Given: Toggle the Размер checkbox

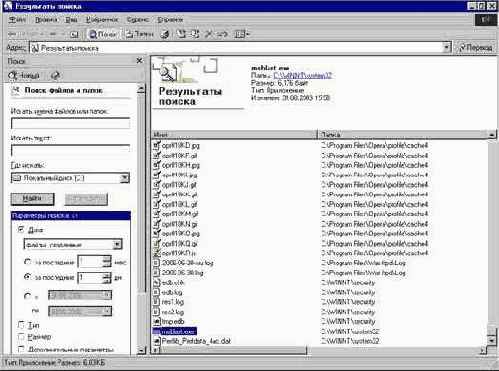Looking at the screenshot, I should [21, 336].
